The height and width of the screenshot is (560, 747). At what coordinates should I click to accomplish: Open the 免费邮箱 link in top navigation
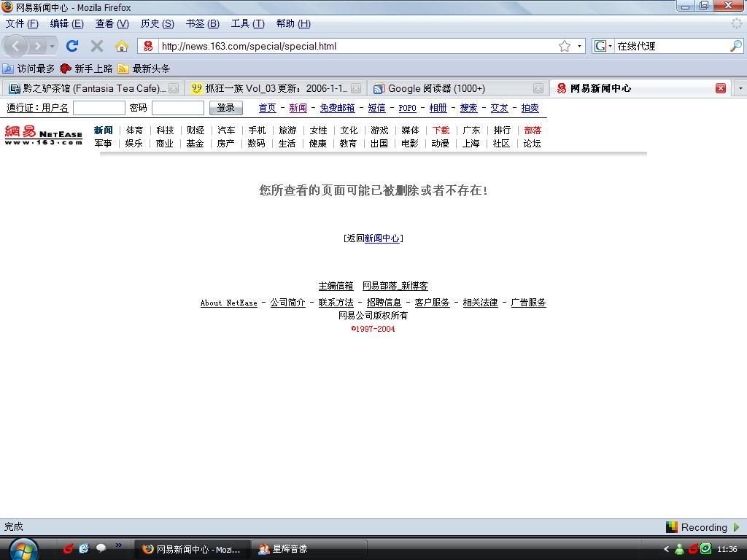click(x=337, y=108)
